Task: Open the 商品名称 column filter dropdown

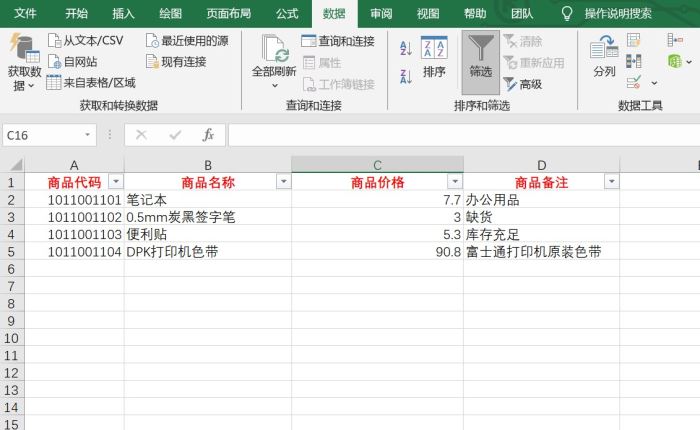Action: [282, 182]
